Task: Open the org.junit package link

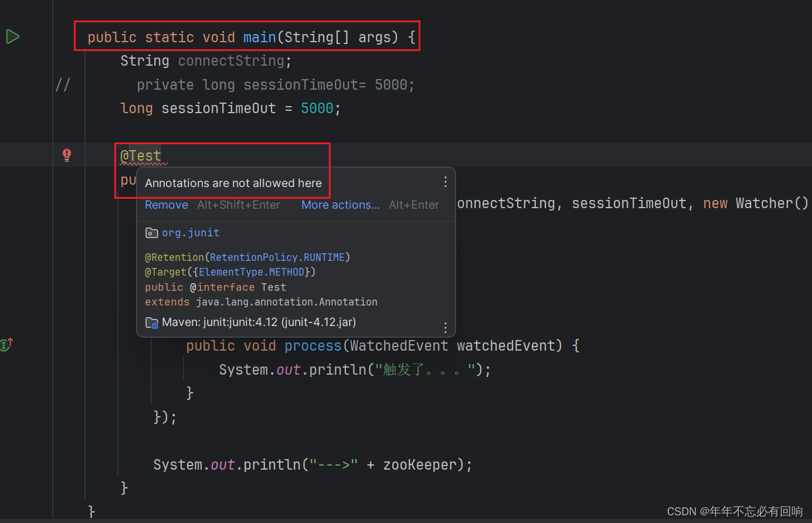Action: pos(191,233)
